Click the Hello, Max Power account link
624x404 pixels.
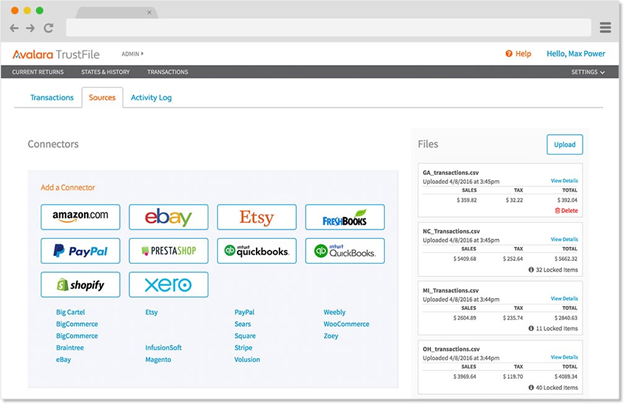pyautogui.click(x=575, y=54)
